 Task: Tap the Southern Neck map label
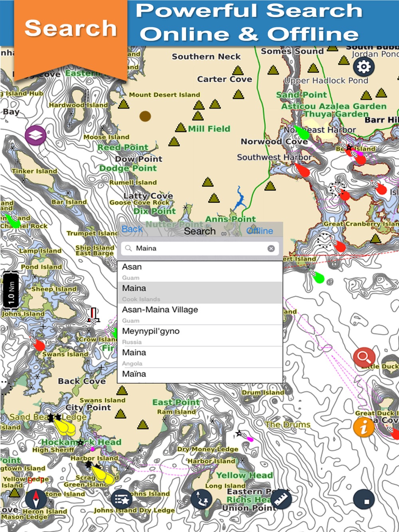tap(206, 57)
